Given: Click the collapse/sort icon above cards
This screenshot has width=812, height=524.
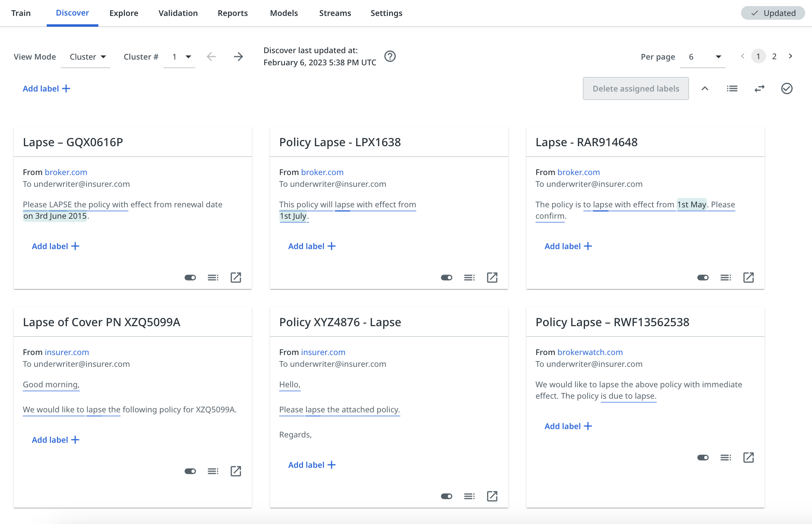Looking at the screenshot, I should [x=706, y=89].
